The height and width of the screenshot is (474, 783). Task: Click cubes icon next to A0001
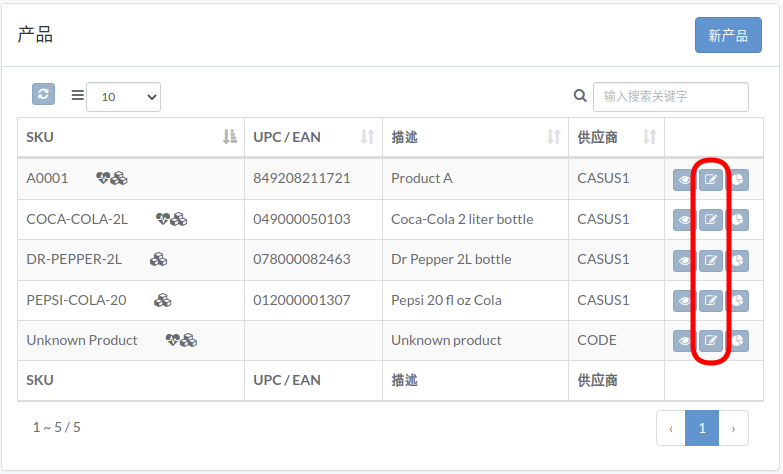point(119,178)
